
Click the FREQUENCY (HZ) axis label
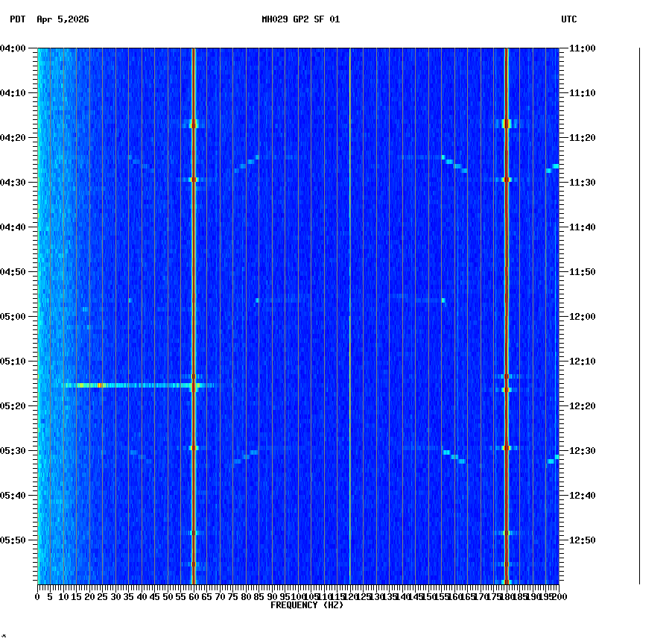[x=306, y=604]
